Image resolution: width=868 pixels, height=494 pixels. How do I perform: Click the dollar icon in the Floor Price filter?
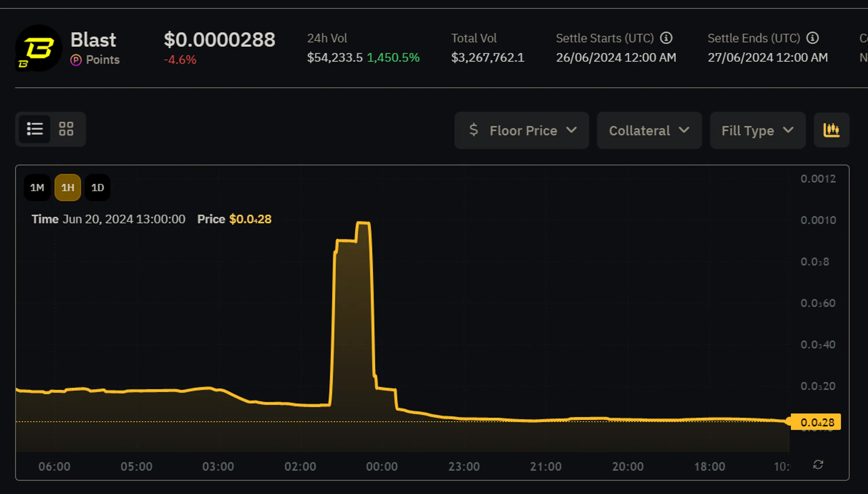click(474, 130)
